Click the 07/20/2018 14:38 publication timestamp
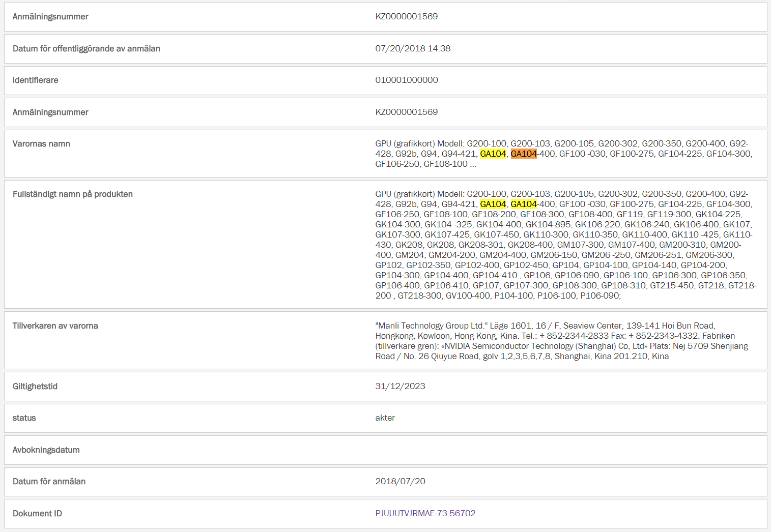The height and width of the screenshot is (532, 771). coord(413,48)
